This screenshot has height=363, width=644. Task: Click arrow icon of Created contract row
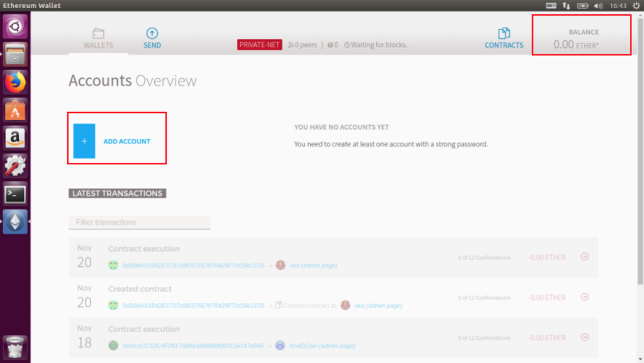[585, 298]
